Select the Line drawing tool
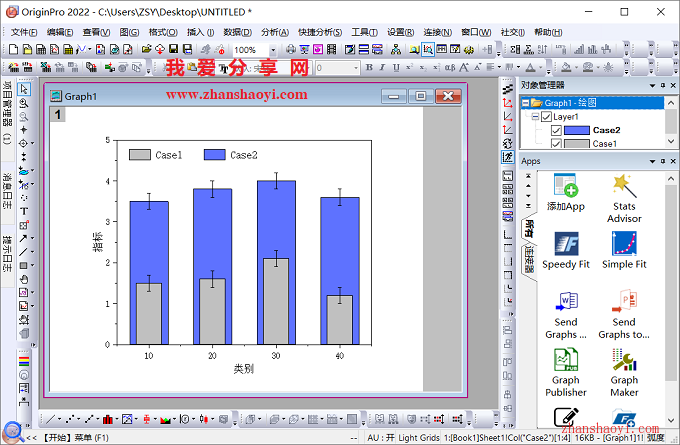Screen dimensions: 680x445 tap(23, 252)
